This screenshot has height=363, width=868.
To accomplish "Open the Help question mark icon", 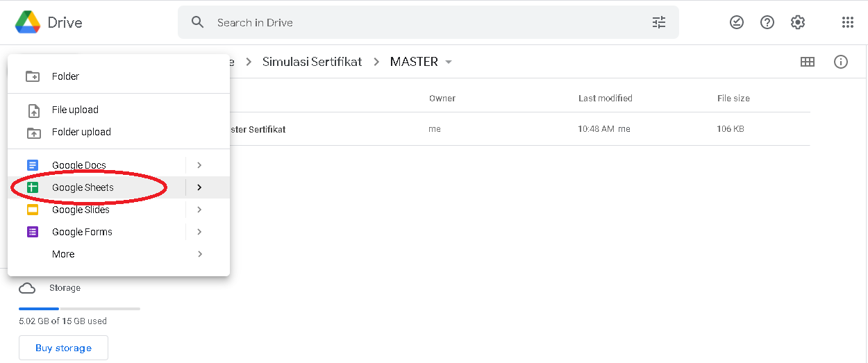I will click(x=767, y=22).
